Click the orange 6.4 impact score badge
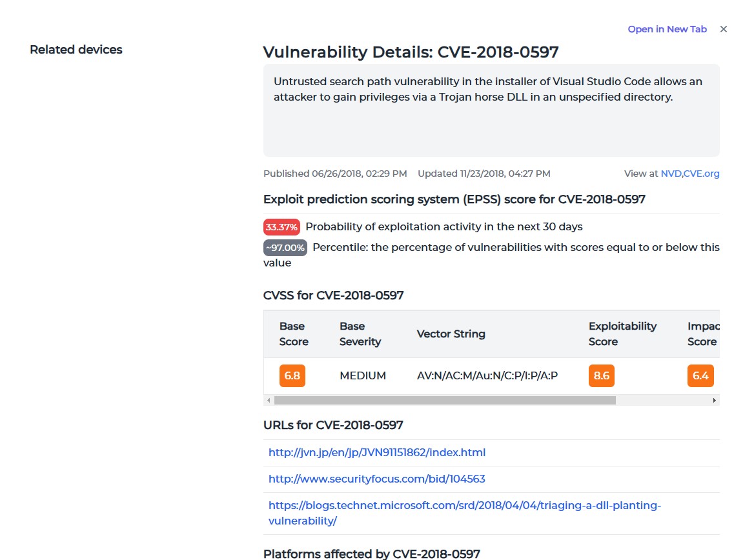Viewport: 754px width, 560px height. click(x=700, y=375)
